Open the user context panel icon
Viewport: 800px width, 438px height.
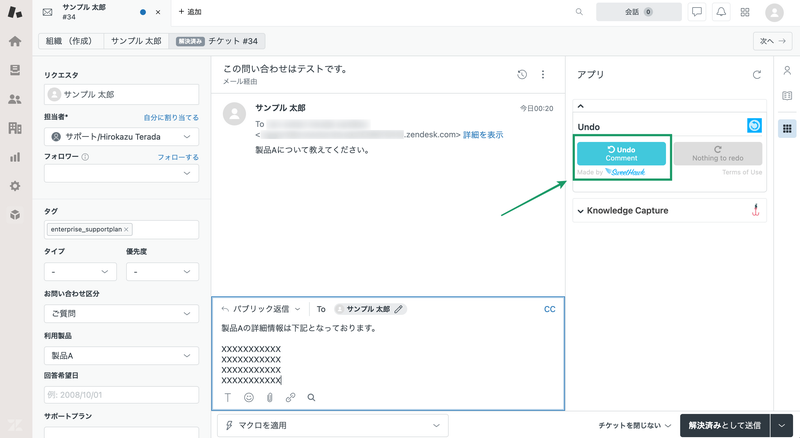tap(787, 71)
